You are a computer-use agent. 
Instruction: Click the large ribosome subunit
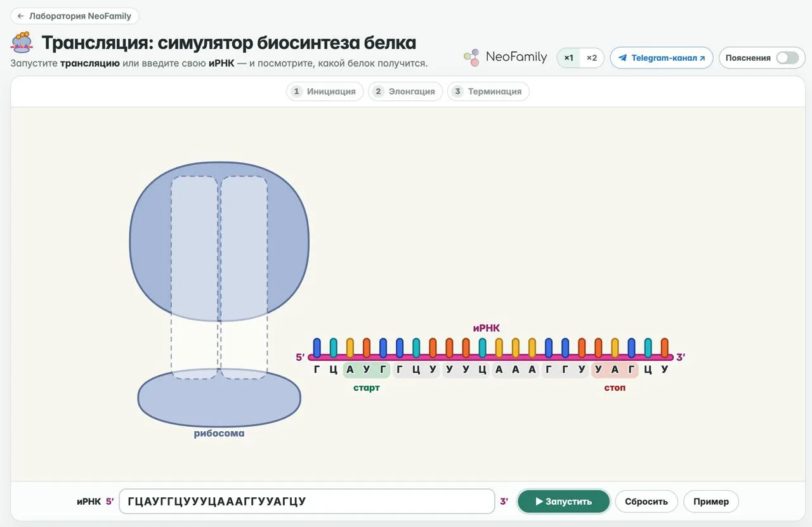pos(219,241)
